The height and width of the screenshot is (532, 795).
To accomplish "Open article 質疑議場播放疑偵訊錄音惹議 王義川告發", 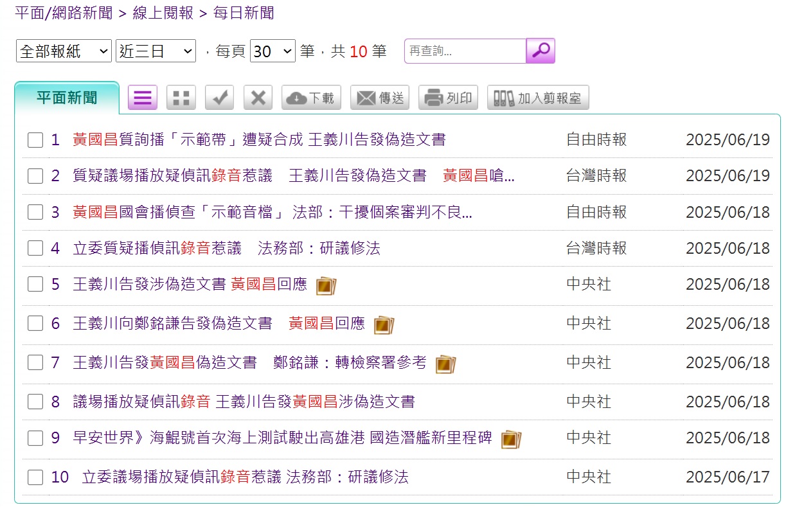I will (x=294, y=175).
